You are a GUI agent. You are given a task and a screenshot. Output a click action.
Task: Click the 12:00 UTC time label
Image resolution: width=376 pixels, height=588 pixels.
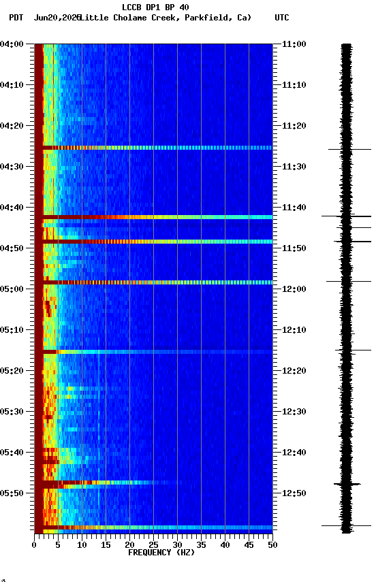294,289
